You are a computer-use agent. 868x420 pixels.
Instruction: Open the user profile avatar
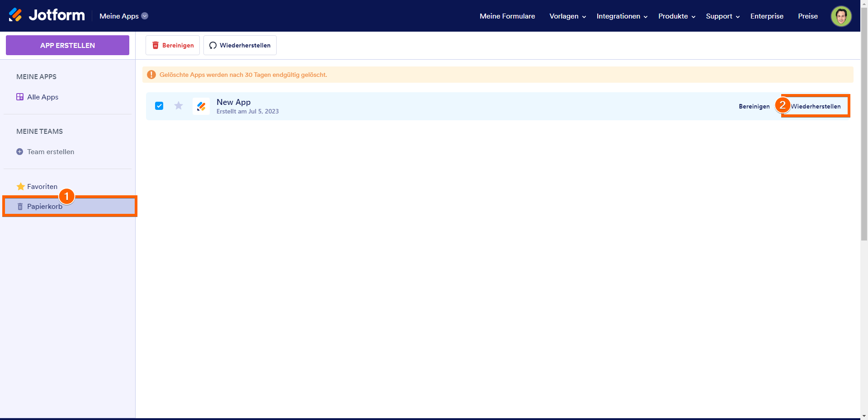(841, 16)
